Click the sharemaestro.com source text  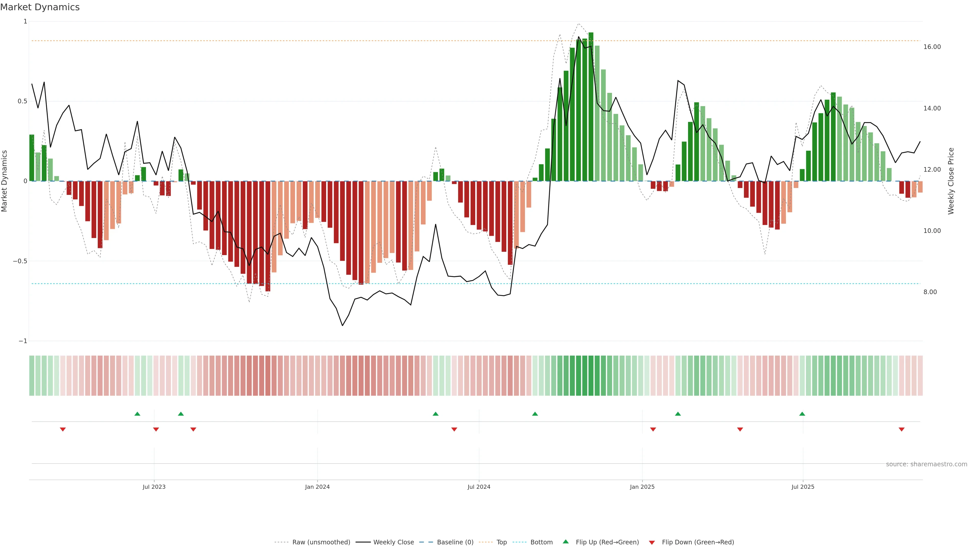tap(926, 464)
